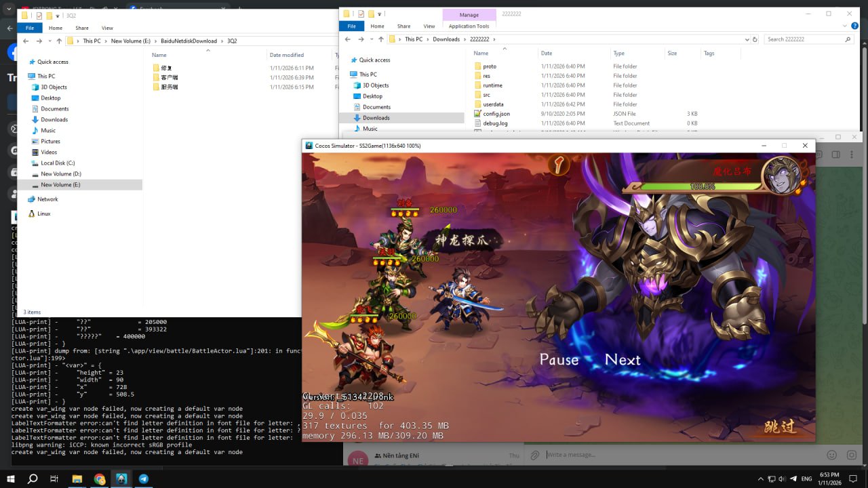The height and width of the screenshot is (488, 868).
Task: Click the boss health bar showing 100.0%
Action: click(x=698, y=186)
